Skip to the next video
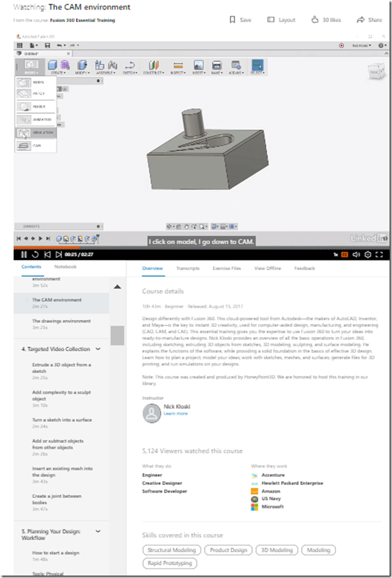 58,254
